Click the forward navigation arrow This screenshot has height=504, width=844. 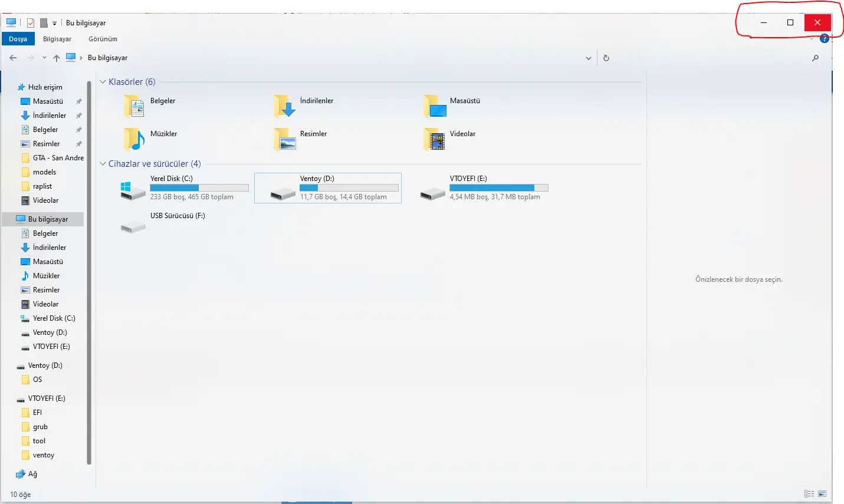[x=31, y=58]
